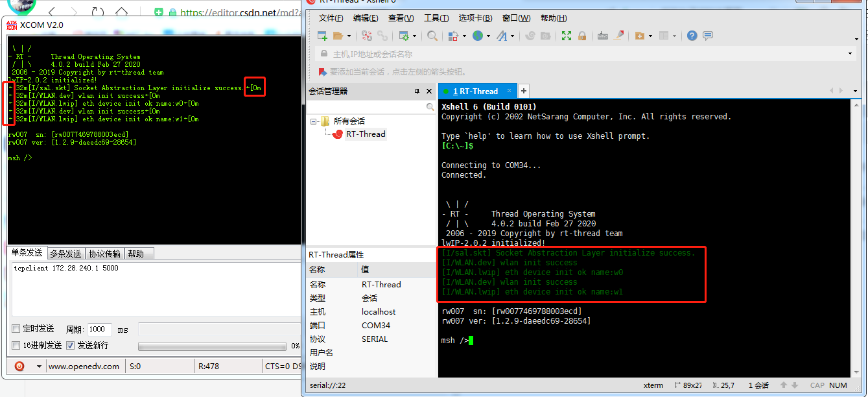The height and width of the screenshot is (397, 868).
Task: Open the on-screen keyboard icon
Action: 603,36
